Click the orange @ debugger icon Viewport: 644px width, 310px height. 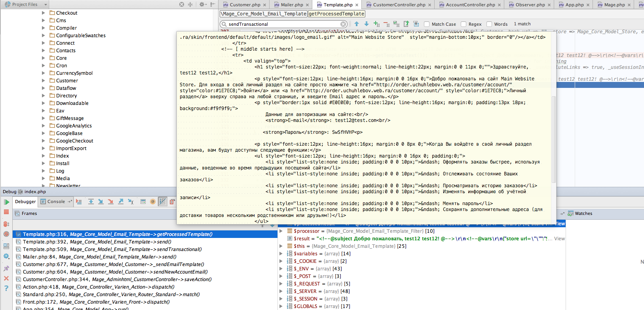(x=153, y=202)
